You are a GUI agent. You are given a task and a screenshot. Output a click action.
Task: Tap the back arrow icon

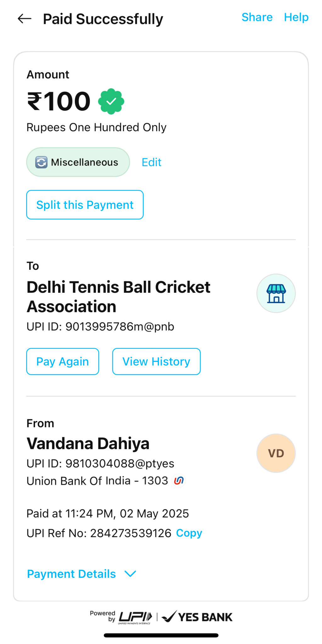tap(25, 19)
